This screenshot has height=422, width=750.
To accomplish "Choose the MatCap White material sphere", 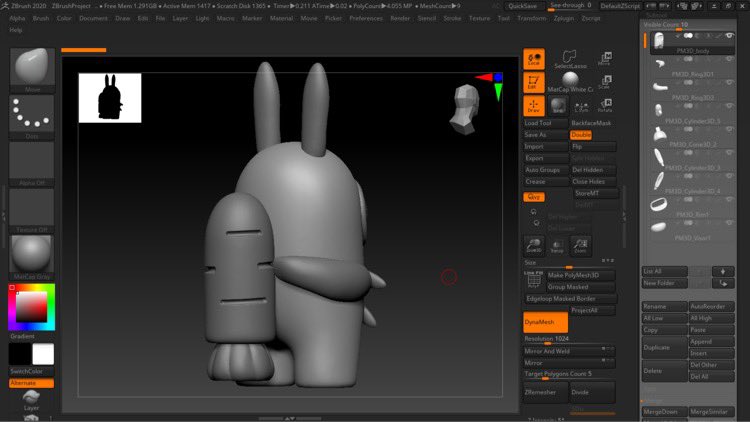I will 570,80.
